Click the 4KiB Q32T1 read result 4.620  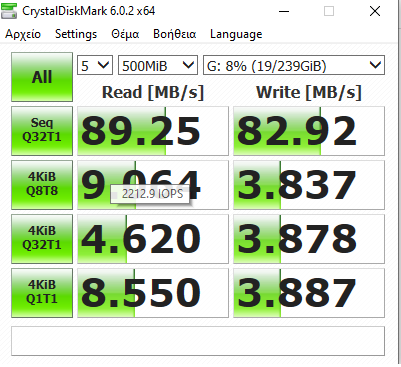153,239
